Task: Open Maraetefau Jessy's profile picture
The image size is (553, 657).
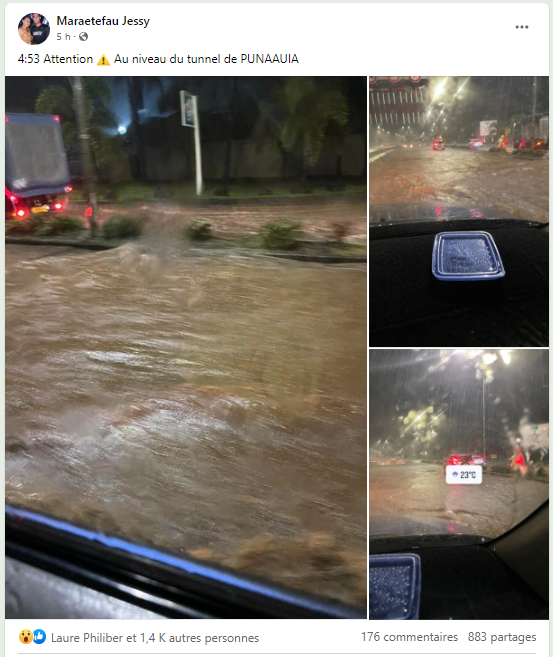Action: tap(34, 29)
